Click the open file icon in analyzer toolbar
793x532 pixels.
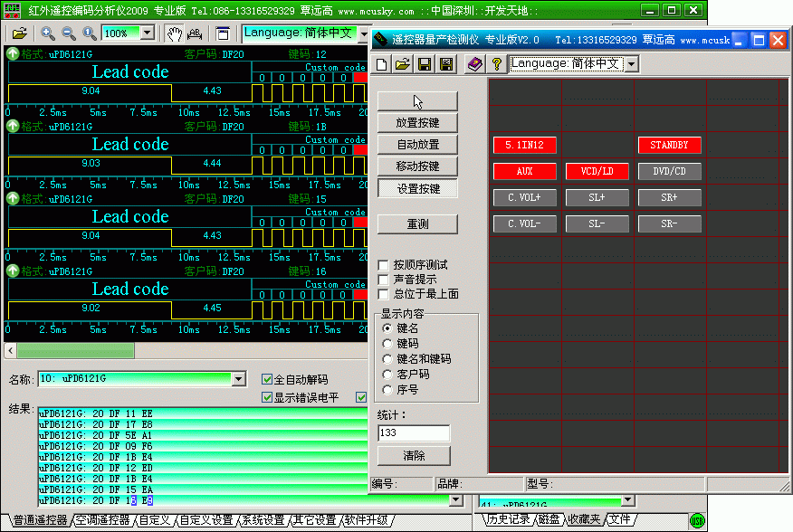click(19, 33)
